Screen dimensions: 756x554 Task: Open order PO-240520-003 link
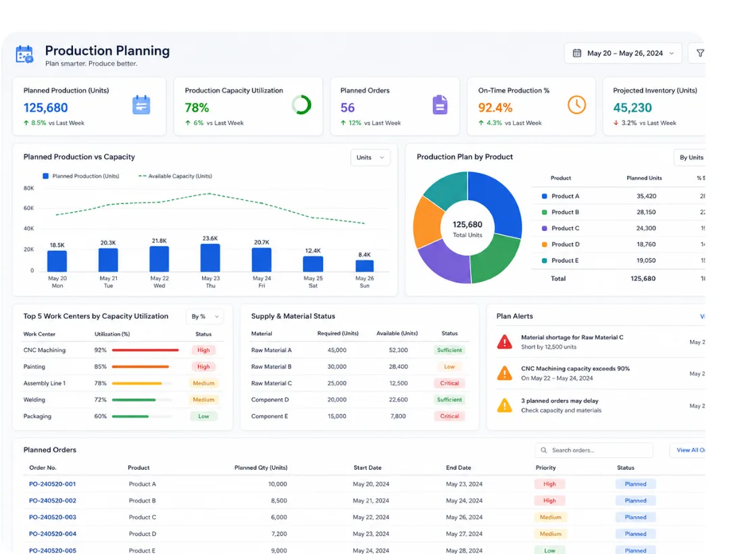click(x=53, y=517)
